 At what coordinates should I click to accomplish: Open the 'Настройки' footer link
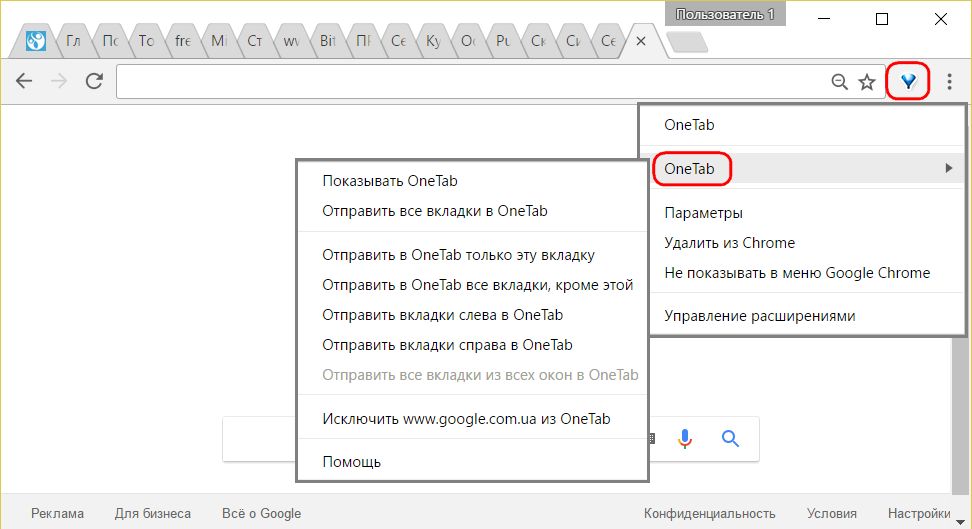click(919, 513)
